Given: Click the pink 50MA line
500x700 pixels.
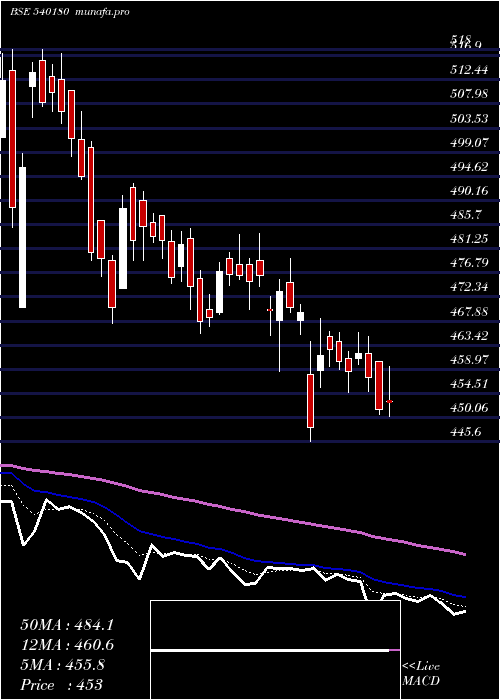Looking at the screenshot, I should (232, 508).
